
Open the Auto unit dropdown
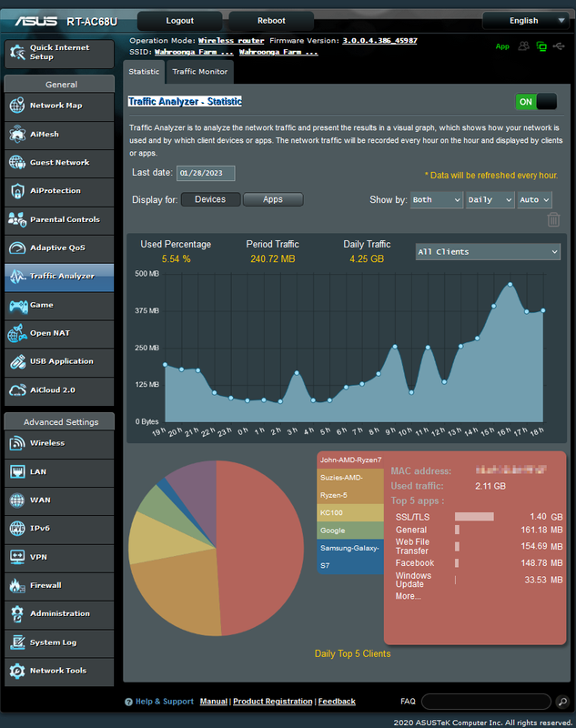[x=534, y=199]
